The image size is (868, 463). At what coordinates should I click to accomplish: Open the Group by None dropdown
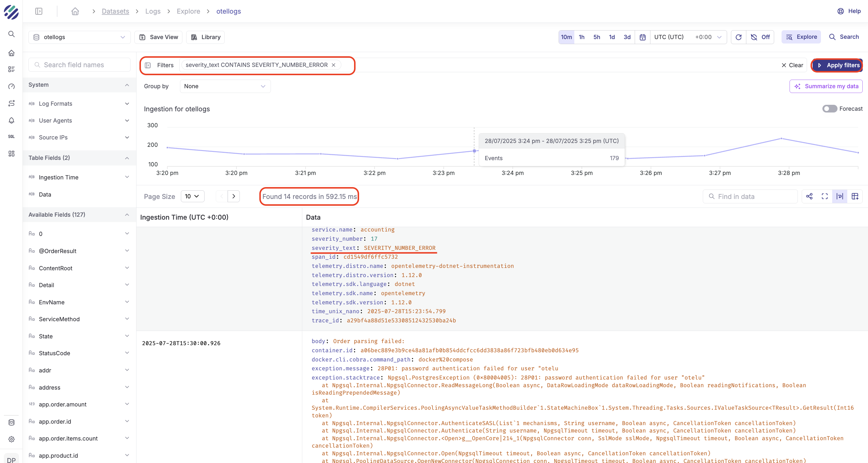[225, 86]
